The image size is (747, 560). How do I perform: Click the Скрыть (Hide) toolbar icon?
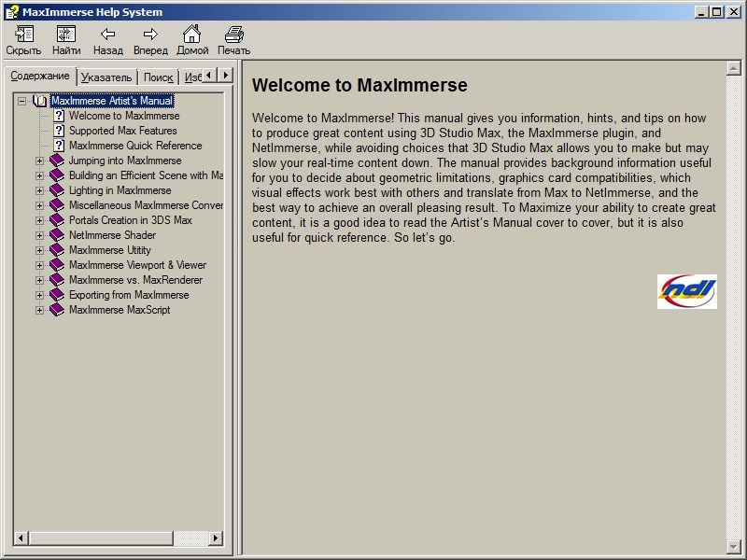click(x=23, y=34)
